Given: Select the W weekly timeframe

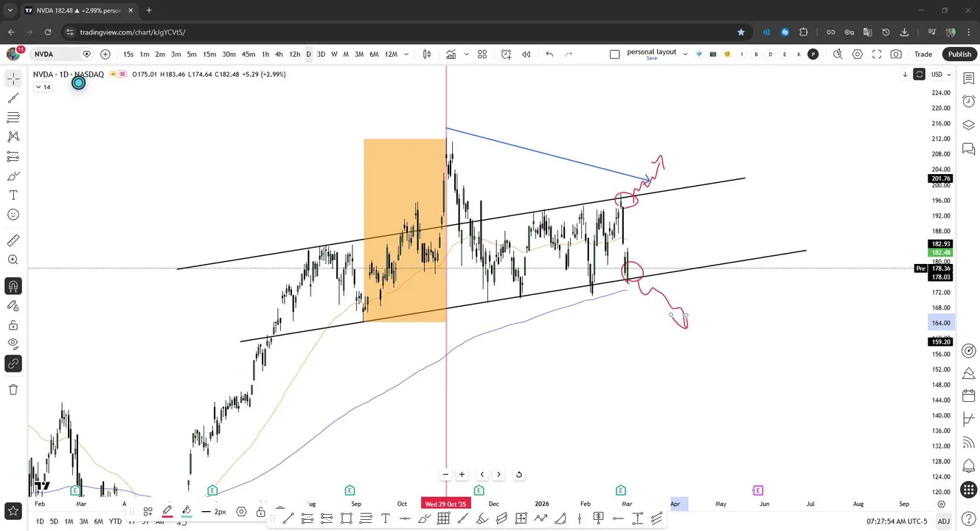Looking at the screenshot, I should click(x=334, y=54).
